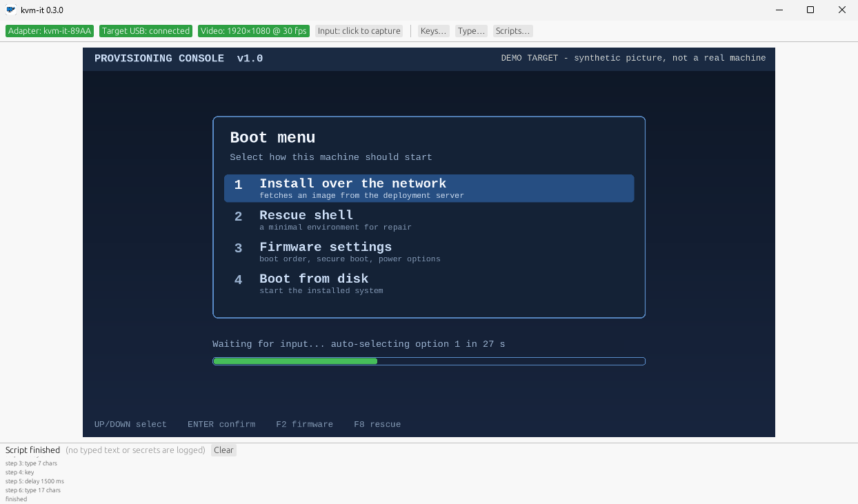Image resolution: width=858 pixels, height=504 pixels.
Task: Click the 'Boot menu' heading
Action: click(x=272, y=138)
